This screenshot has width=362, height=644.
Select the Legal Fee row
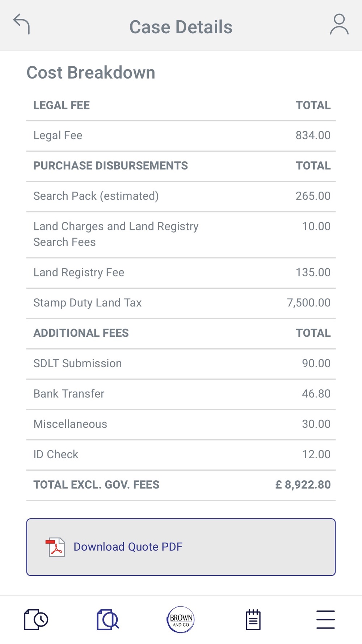click(181, 136)
